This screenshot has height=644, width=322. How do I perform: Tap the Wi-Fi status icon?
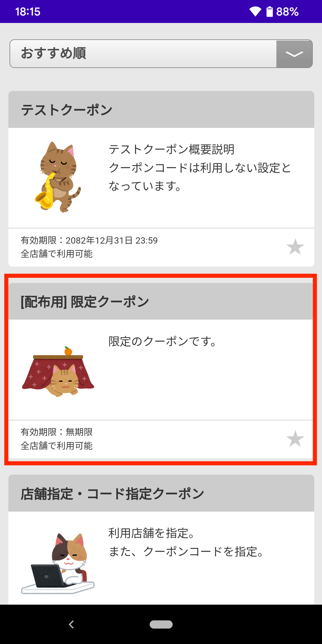255,12
